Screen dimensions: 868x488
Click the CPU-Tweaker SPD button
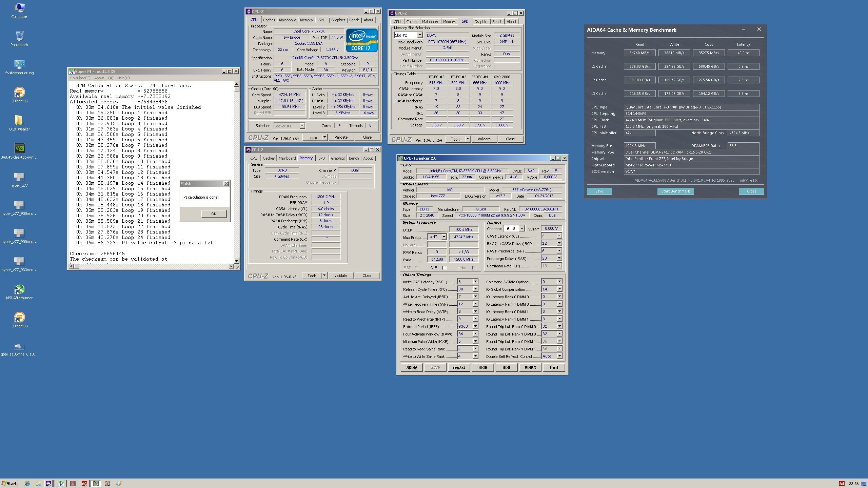coord(506,367)
